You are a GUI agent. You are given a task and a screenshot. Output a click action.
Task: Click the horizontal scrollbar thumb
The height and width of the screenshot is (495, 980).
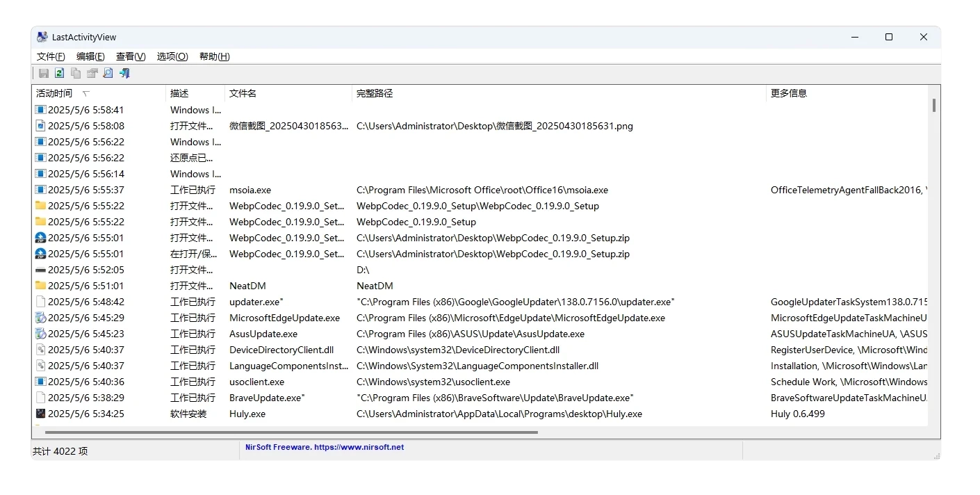coord(292,432)
